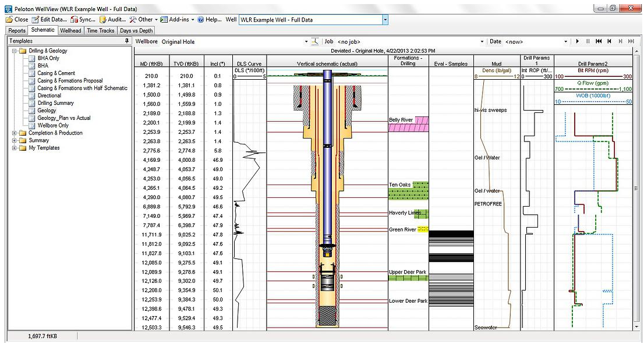This screenshot has width=644, height=344.
Task: Expand the My Templates folder
Action: [x=15, y=148]
